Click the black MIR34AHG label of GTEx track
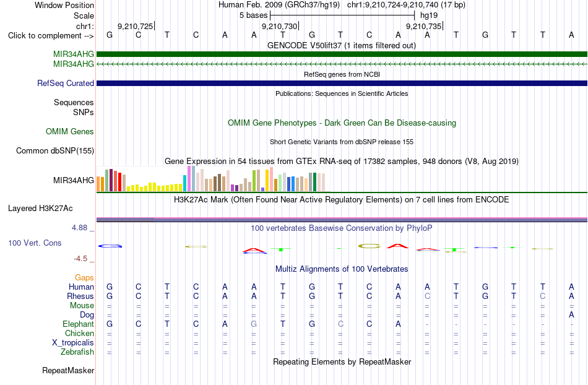Image resolution: width=588 pixels, height=385 pixels. coord(74,180)
